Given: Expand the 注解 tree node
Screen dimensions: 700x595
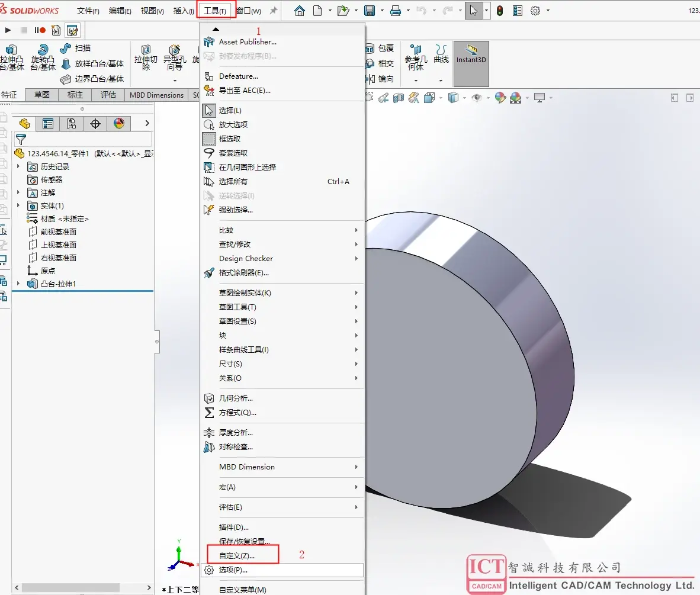Looking at the screenshot, I should (x=18, y=192).
